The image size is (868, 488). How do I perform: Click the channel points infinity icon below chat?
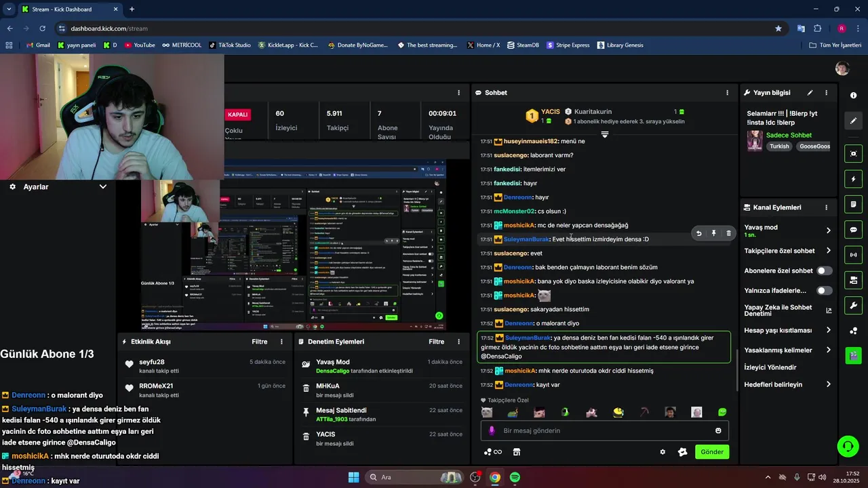coord(493,452)
